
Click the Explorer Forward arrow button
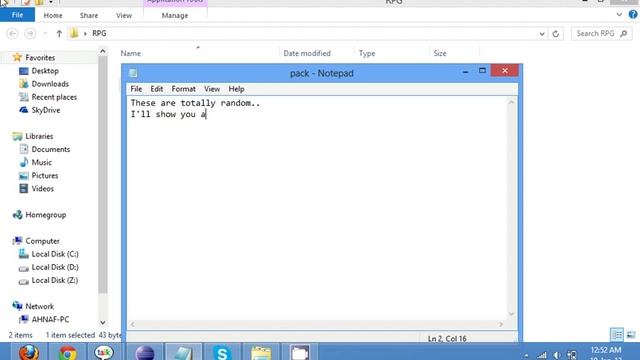coord(30,33)
